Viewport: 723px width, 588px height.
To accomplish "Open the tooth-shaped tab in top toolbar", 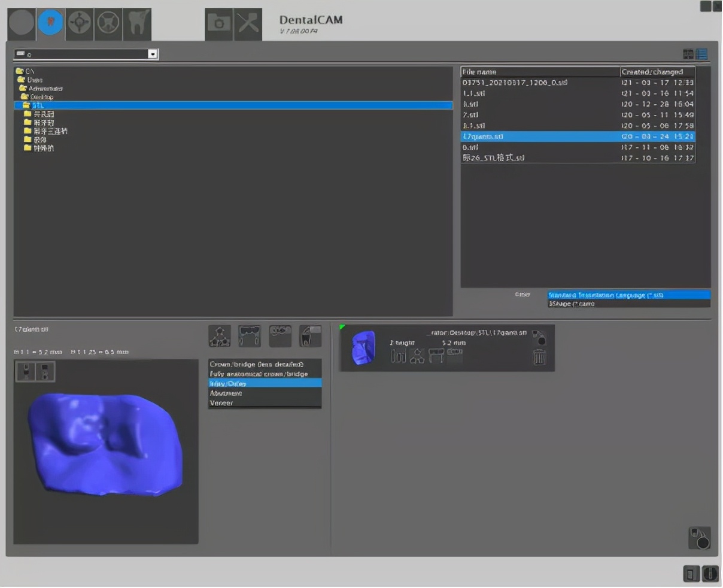I will pyautogui.click(x=137, y=24).
